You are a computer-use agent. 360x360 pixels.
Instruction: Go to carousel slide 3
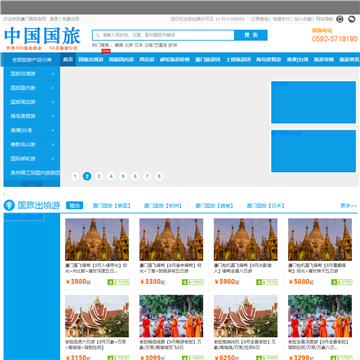(99, 176)
